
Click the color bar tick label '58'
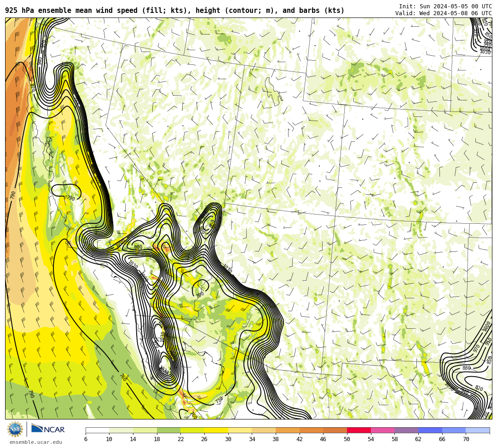(x=395, y=439)
